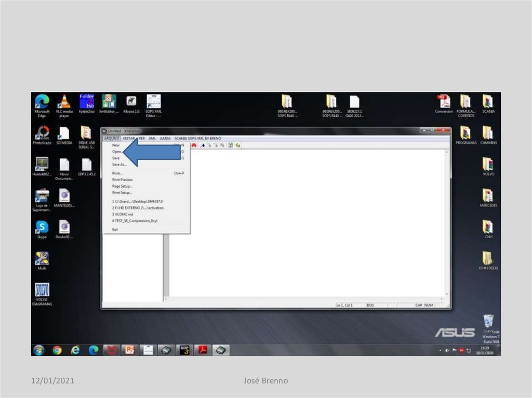Choose Save As... from the file menu
The image size is (532, 398).
click(x=119, y=164)
